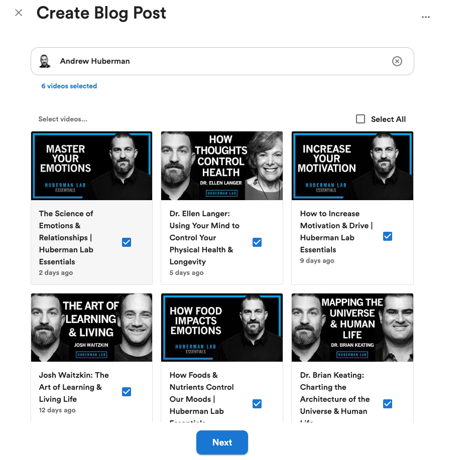Viewport: 476px width, 460px height.
Task: Click title How Foods & Nutrients Control Our Moods
Action: 201,396
